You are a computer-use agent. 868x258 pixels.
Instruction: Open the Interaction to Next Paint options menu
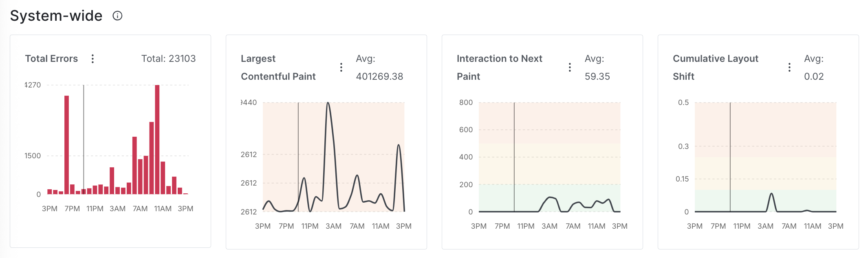pyautogui.click(x=569, y=67)
